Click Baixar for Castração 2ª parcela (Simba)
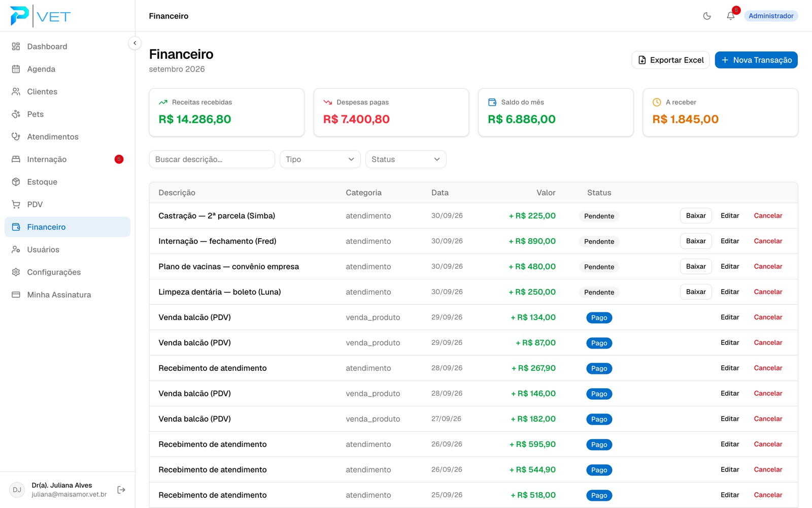 (x=696, y=215)
